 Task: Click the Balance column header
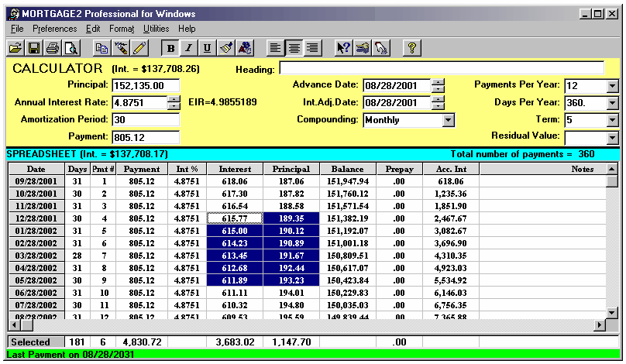(347, 169)
